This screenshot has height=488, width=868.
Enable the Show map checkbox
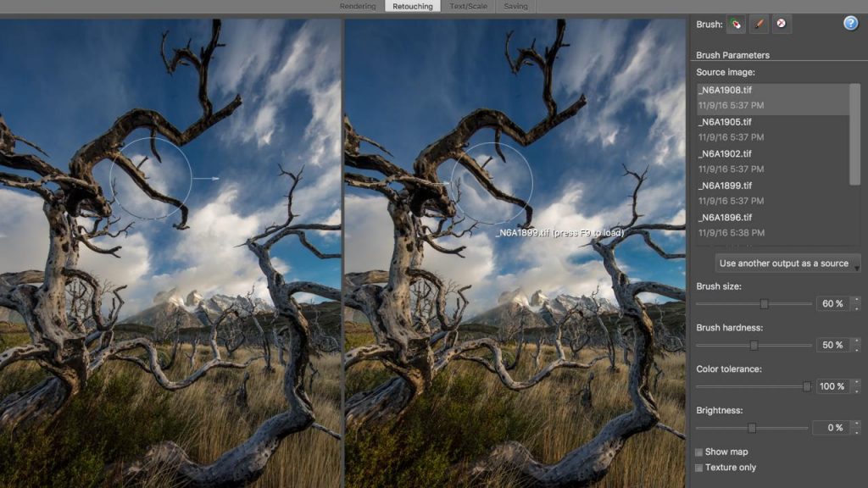point(699,452)
